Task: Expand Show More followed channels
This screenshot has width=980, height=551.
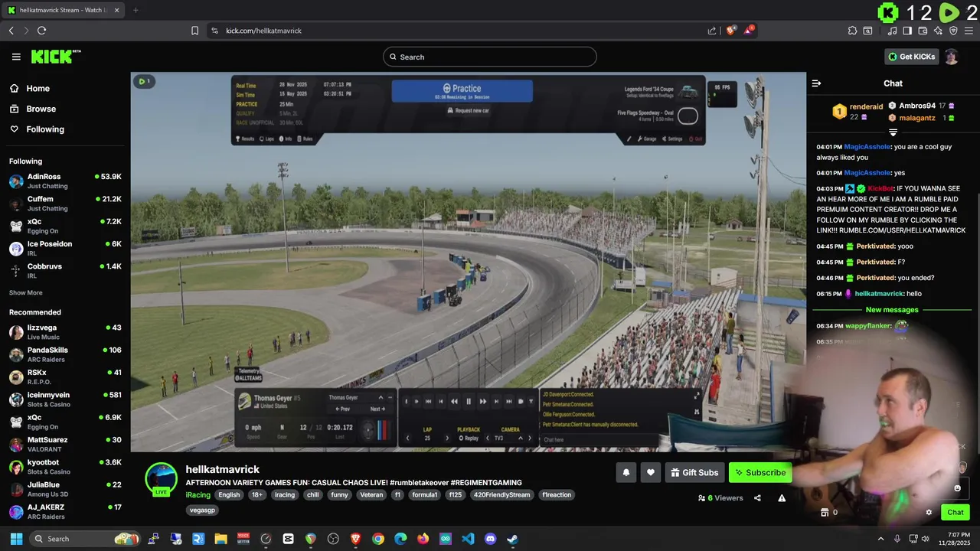Action: click(x=26, y=293)
